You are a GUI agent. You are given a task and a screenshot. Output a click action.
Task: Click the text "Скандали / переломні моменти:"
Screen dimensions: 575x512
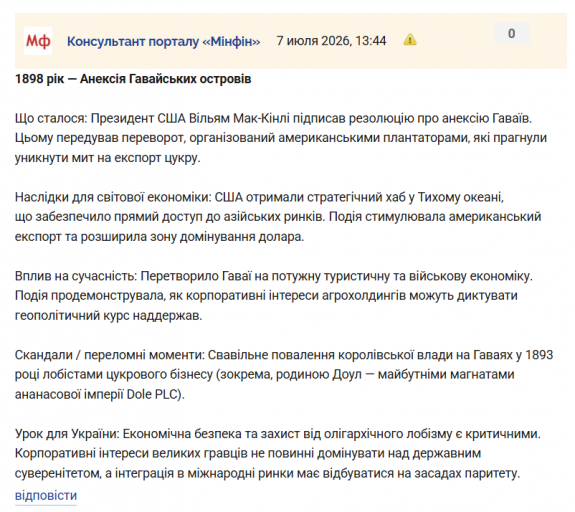point(110,355)
